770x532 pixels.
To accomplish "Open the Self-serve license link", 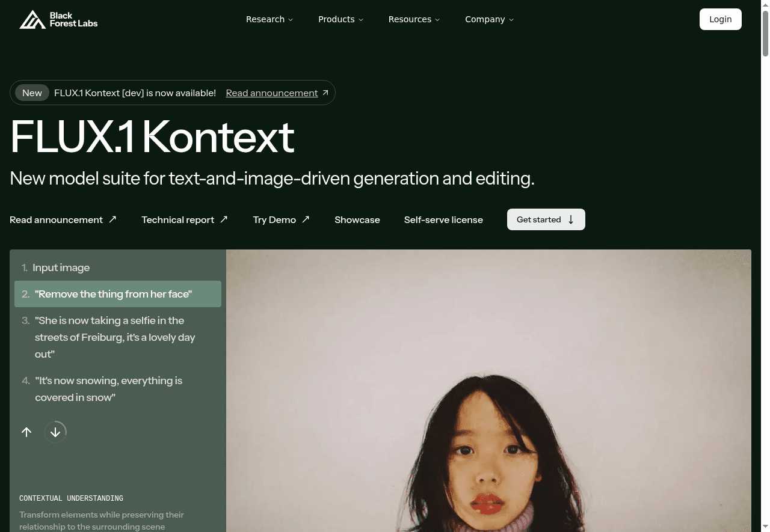I will pos(443,219).
